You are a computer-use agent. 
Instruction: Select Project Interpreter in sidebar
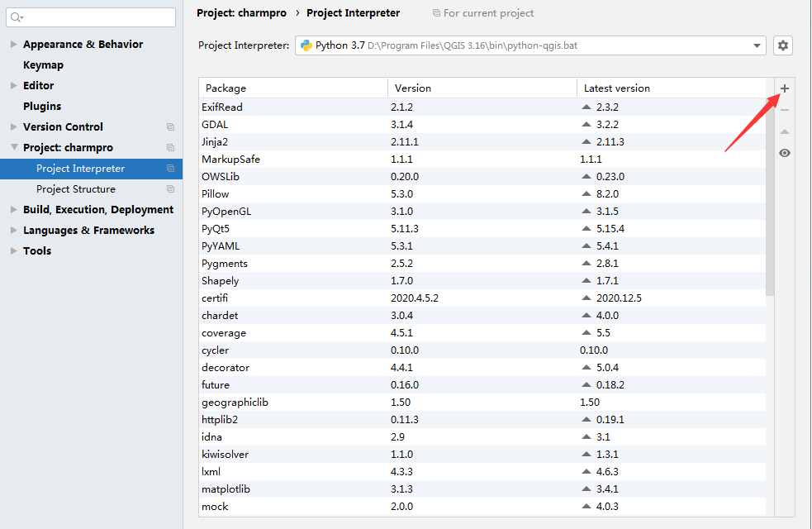[91, 169]
